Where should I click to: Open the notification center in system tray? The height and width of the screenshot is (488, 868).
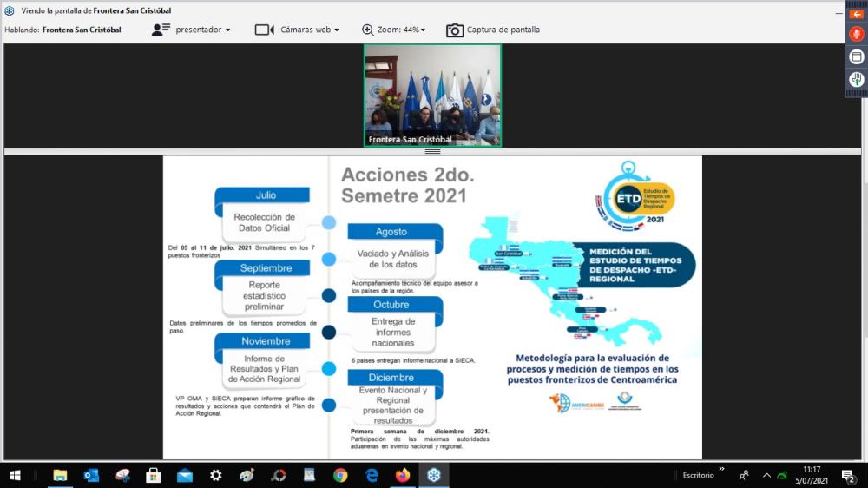pyautogui.click(x=848, y=475)
